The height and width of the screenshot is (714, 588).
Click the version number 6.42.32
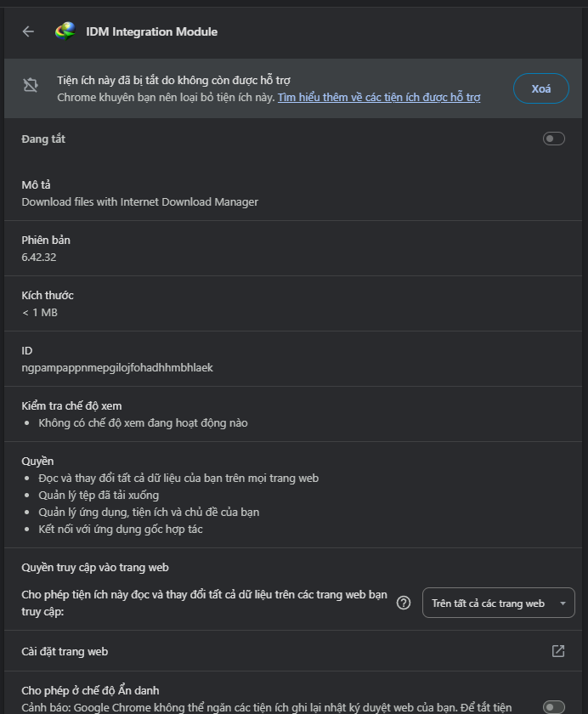[x=39, y=257]
